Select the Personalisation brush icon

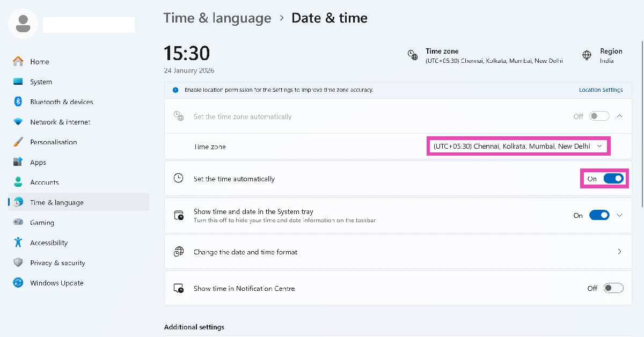tap(19, 142)
